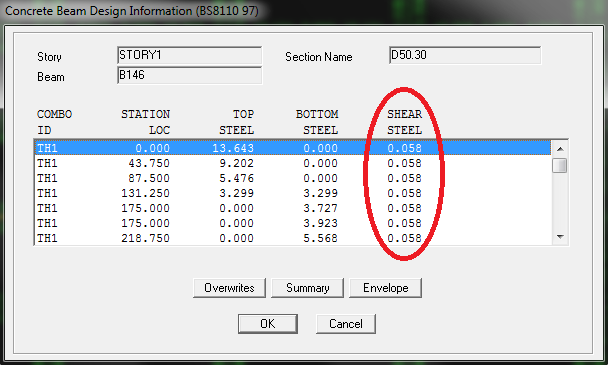Click the list scroll down arrow
The height and width of the screenshot is (365, 608).
tap(560, 237)
